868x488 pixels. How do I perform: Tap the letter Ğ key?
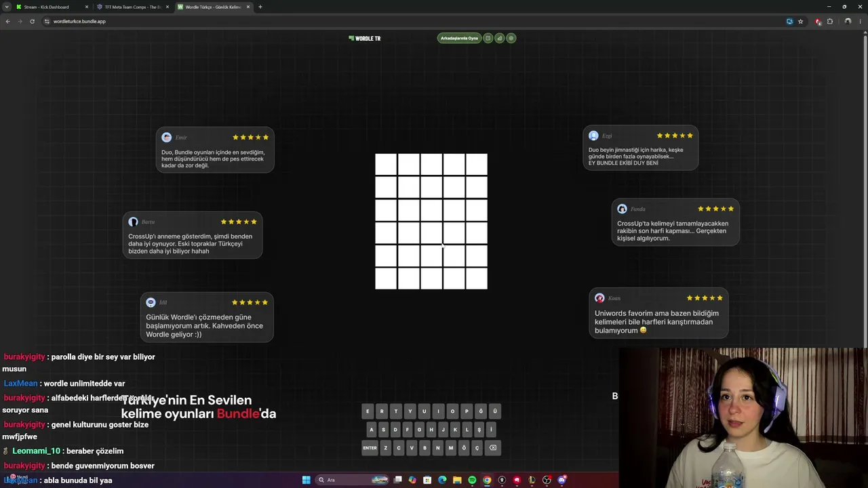pyautogui.click(x=481, y=411)
